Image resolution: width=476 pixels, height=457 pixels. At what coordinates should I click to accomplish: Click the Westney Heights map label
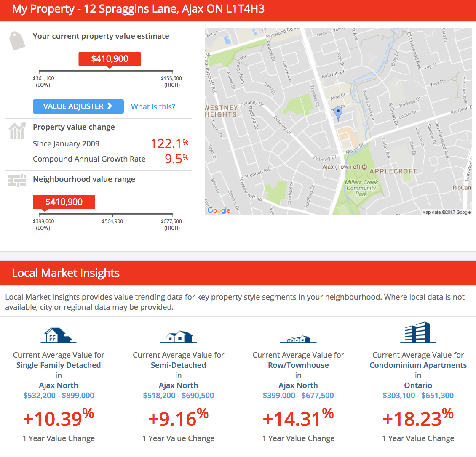point(221,111)
